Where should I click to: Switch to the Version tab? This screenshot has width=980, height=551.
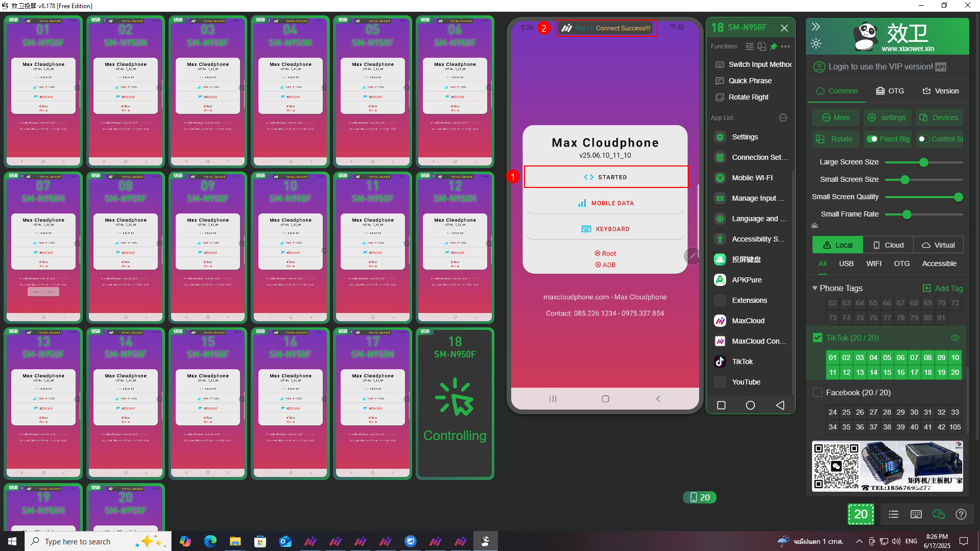(x=941, y=91)
